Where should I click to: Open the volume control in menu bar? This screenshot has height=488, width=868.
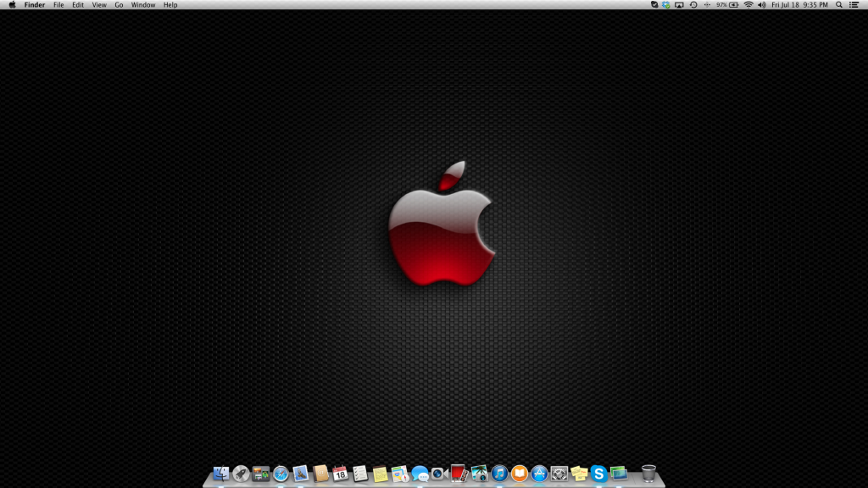(x=762, y=5)
